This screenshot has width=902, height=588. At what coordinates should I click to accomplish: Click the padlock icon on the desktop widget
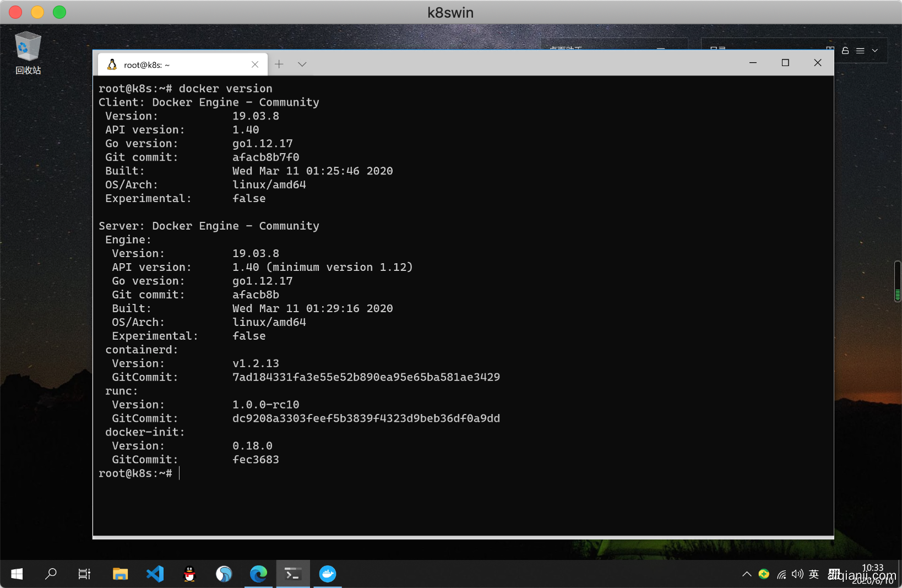(845, 51)
